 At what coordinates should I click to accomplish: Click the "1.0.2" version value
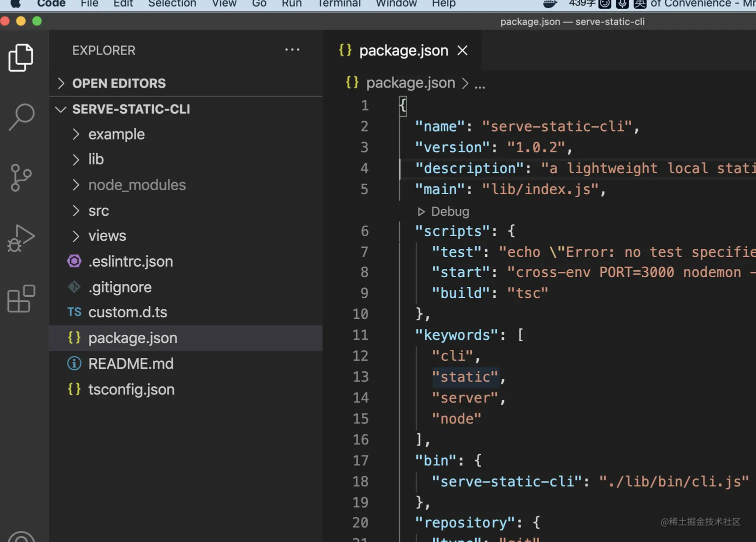click(536, 147)
